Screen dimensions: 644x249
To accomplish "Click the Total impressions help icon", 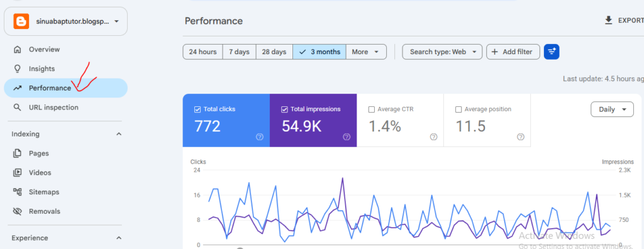I will point(347,137).
